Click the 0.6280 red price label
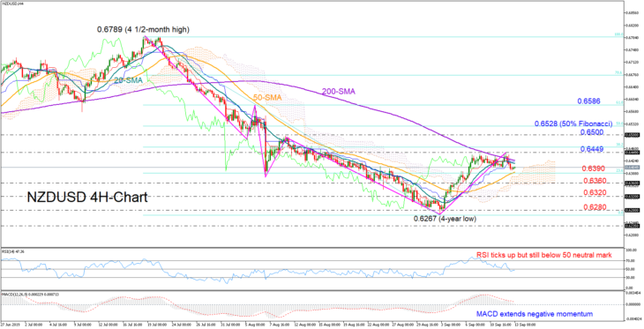This screenshot has width=644, height=329. [x=595, y=207]
